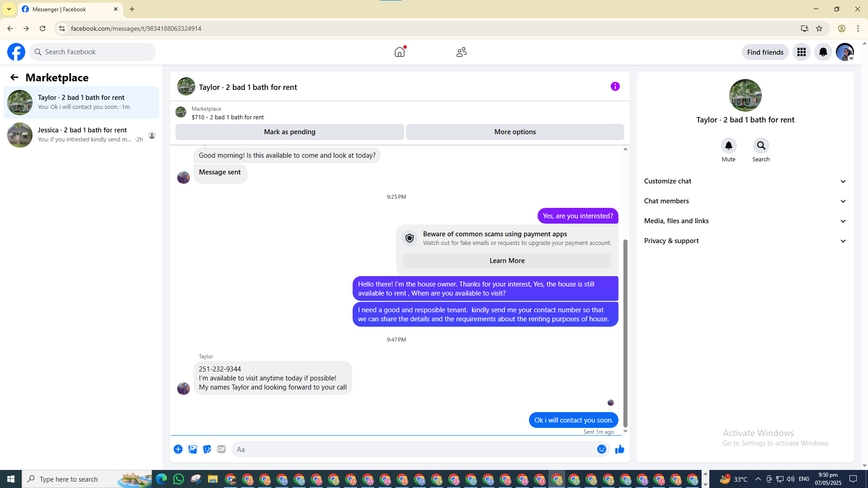This screenshot has height=488, width=868.
Task: Mute this conversation with the bell
Action: click(x=728, y=145)
